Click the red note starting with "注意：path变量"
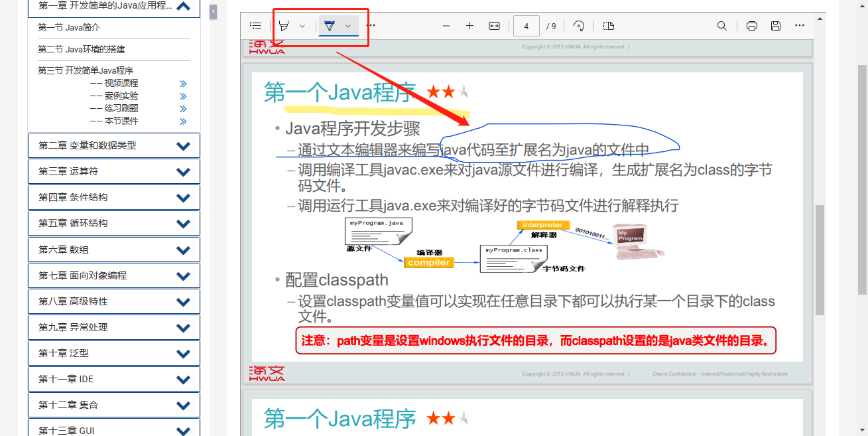The image size is (868, 436). coord(535,341)
